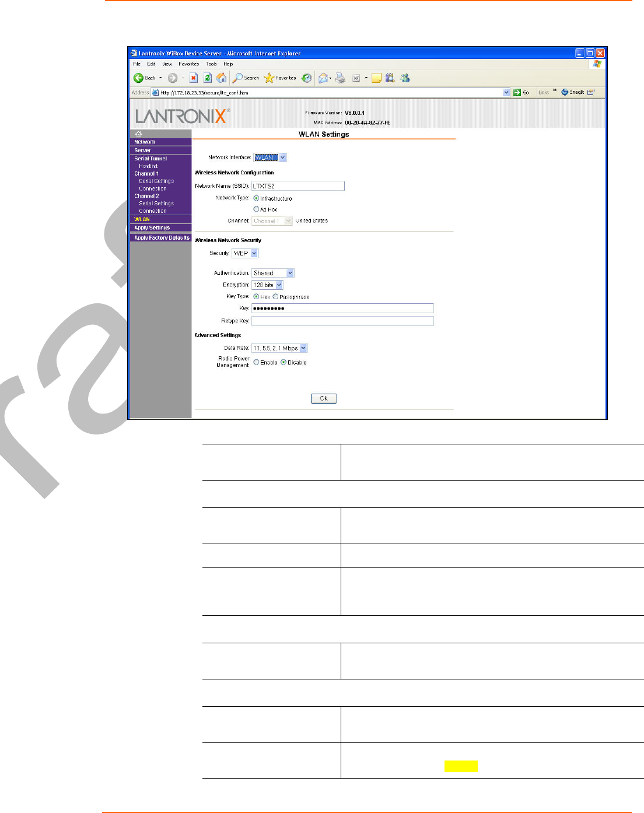Screen dimensions: 644x813
Task: Click the Ok button
Action: coord(324,398)
